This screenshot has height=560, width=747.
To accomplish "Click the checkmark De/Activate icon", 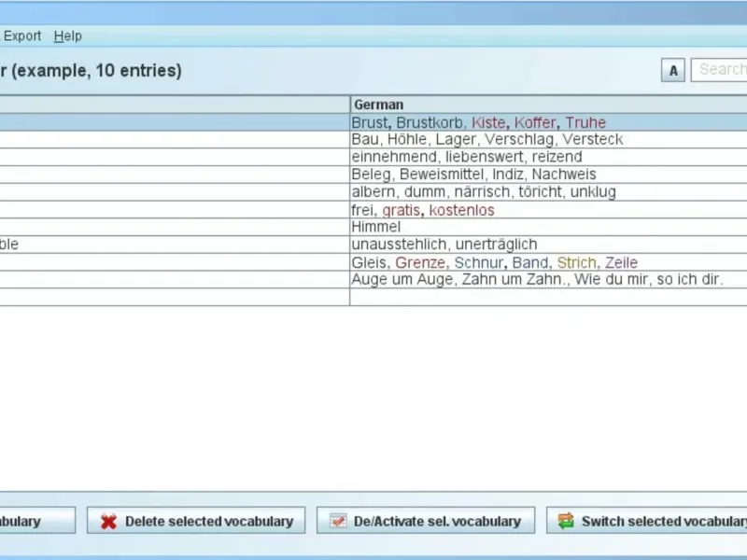I will point(338,521).
